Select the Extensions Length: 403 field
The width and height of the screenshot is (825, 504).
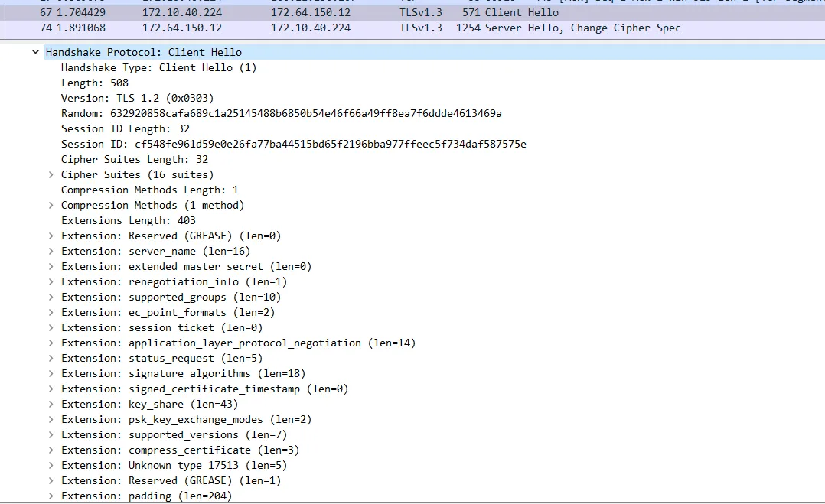128,220
